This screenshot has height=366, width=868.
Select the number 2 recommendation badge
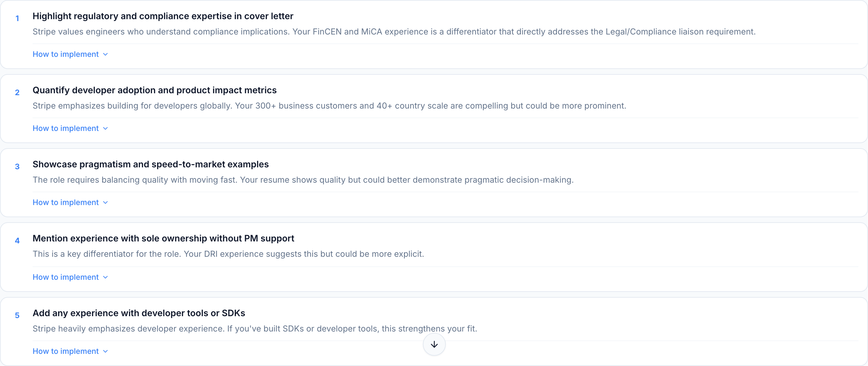coord(17,92)
